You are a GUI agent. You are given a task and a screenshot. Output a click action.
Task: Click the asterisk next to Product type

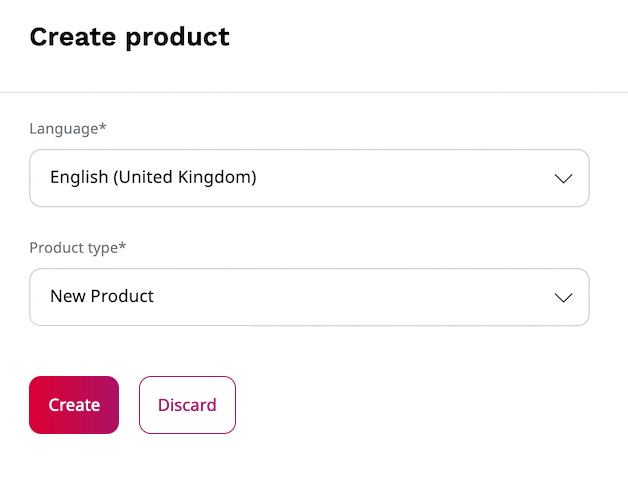pos(123,246)
